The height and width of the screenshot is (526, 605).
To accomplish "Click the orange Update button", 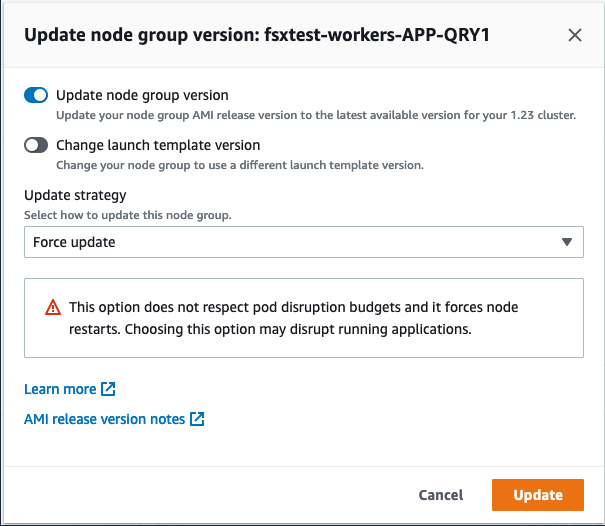I will 537,495.
